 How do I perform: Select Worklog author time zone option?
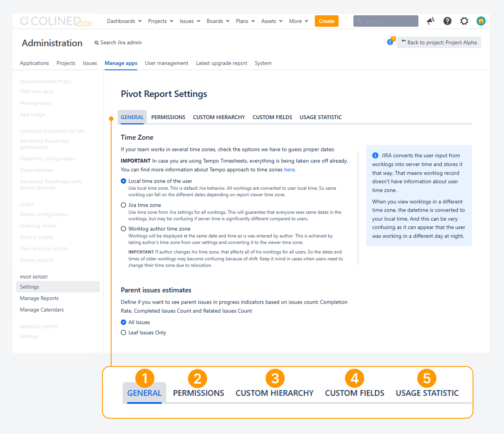tap(123, 229)
